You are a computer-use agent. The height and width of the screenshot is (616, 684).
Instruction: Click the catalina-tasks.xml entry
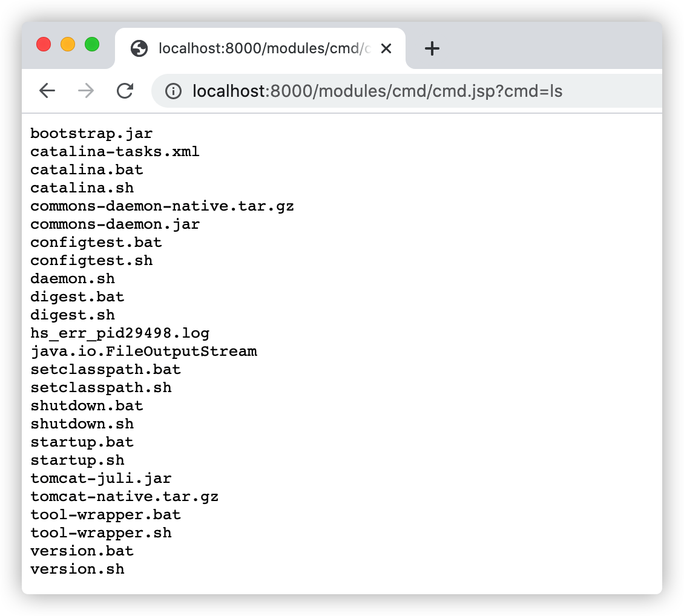(115, 151)
